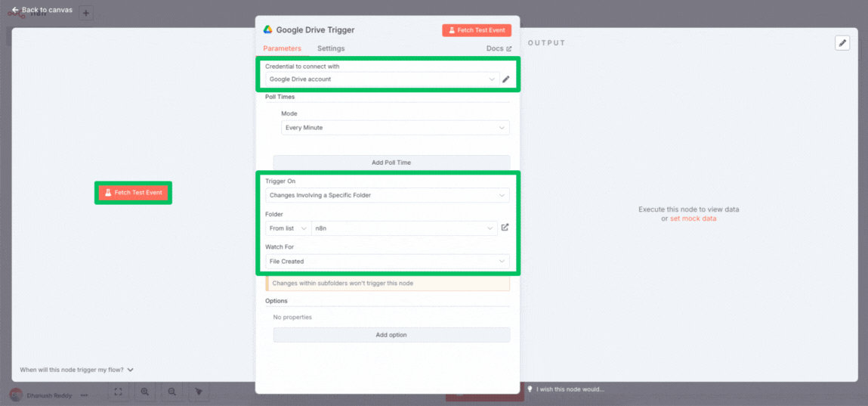The image size is (868, 406).
Task: Click the 'set mock data' link
Action: [693, 218]
